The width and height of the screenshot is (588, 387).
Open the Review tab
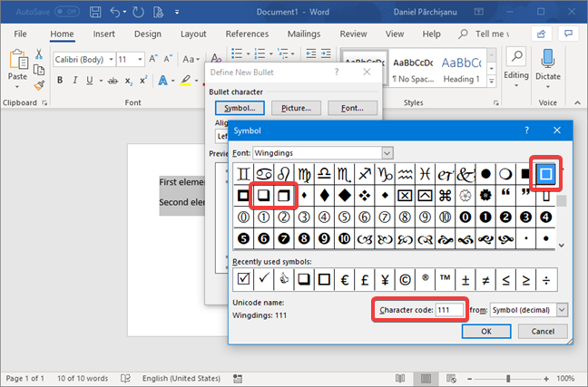[353, 34]
